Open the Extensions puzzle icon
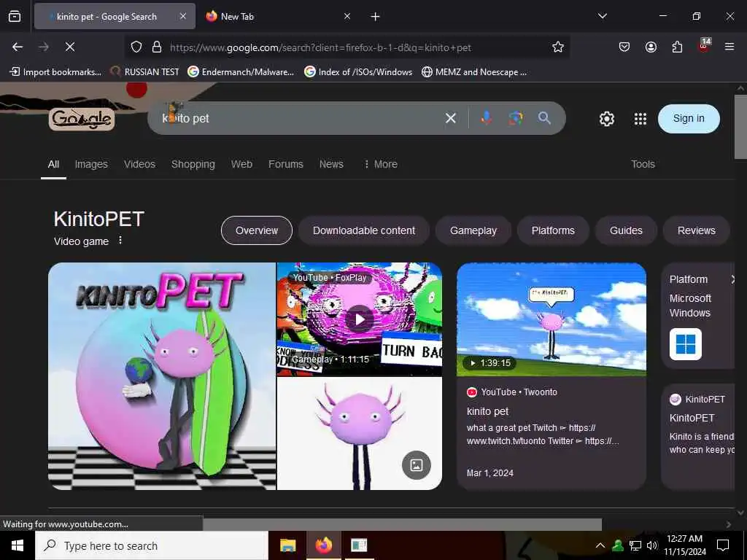 click(x=677, y=47)
